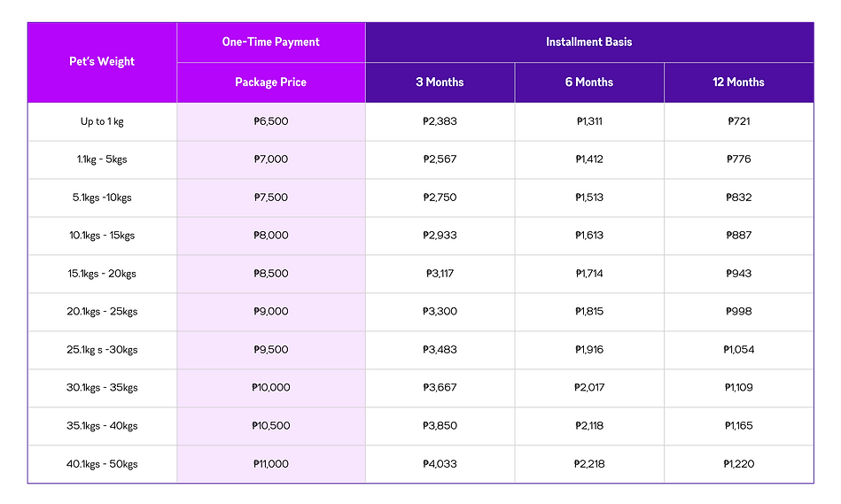Click the Installment Basis header
This screenshot has width=841, height=504.
(589, 42)
